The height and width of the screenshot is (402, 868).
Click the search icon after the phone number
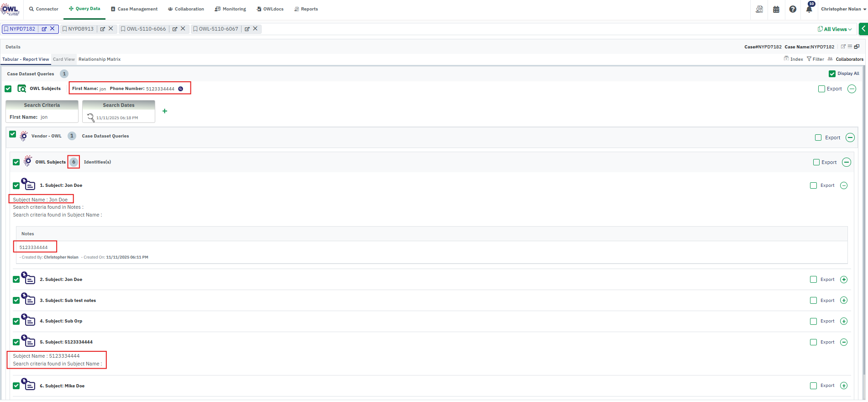[181, 89]
